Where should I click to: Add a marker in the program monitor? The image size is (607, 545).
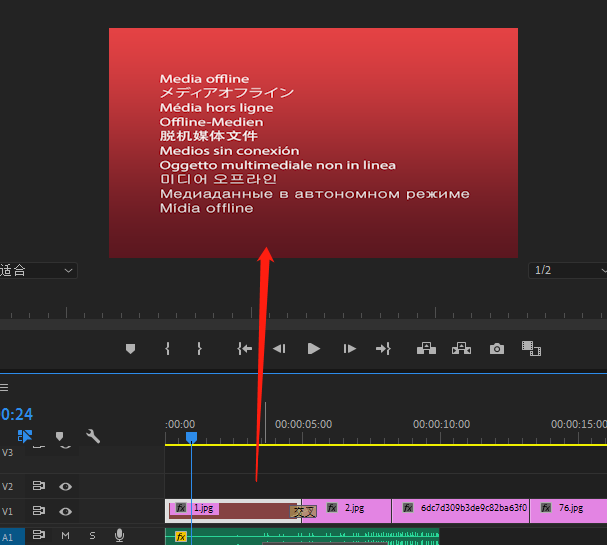[130, 349]
